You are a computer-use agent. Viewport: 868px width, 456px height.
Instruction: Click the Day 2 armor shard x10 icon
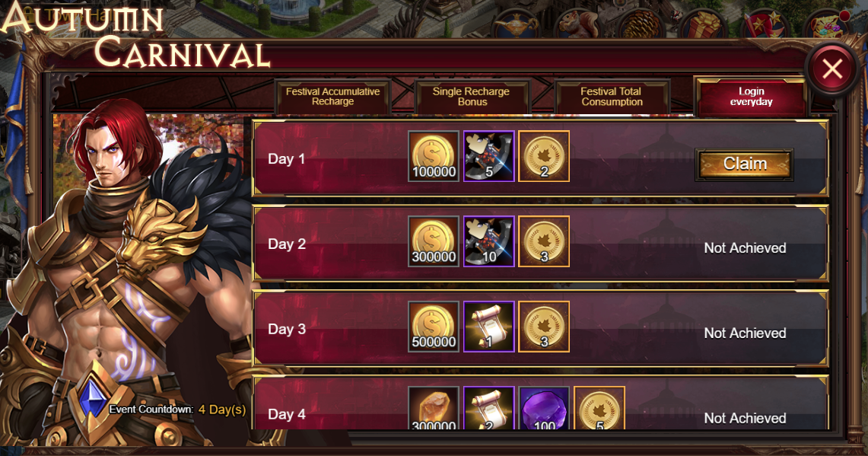489,241
